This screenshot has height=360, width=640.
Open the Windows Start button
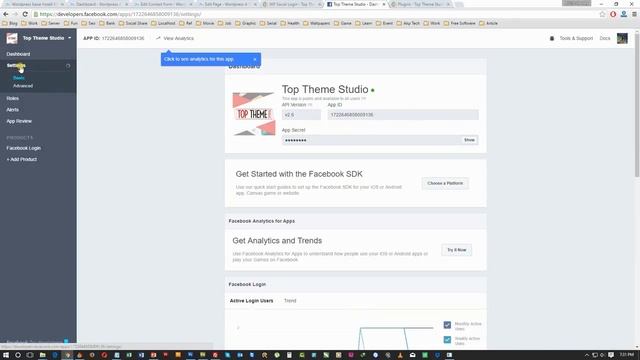[x=6, y=355]
